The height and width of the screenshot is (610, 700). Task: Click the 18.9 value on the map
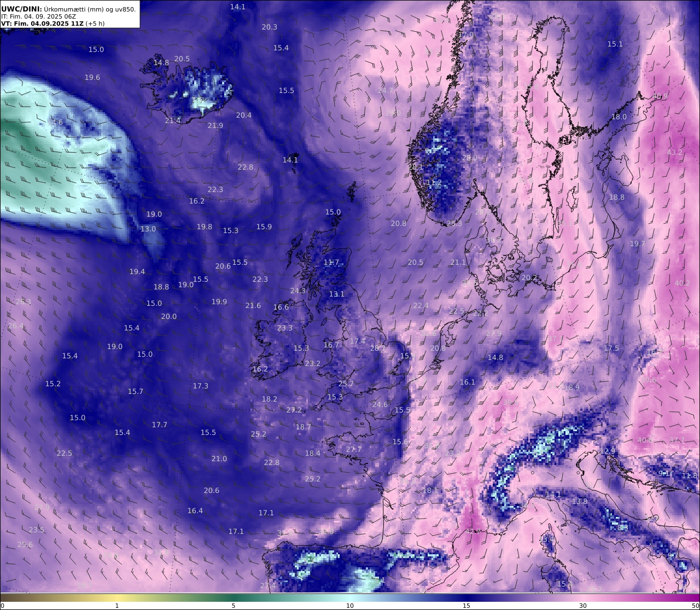(572, 387)
